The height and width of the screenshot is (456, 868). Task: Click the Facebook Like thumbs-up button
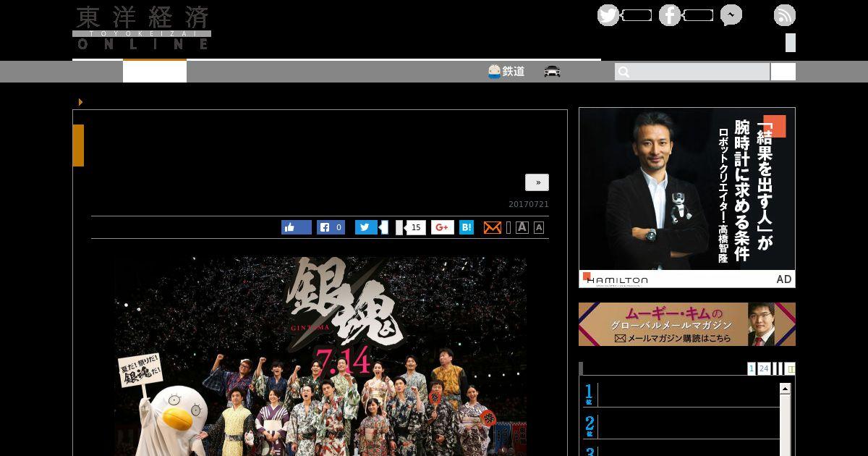(x=297, y=227)
